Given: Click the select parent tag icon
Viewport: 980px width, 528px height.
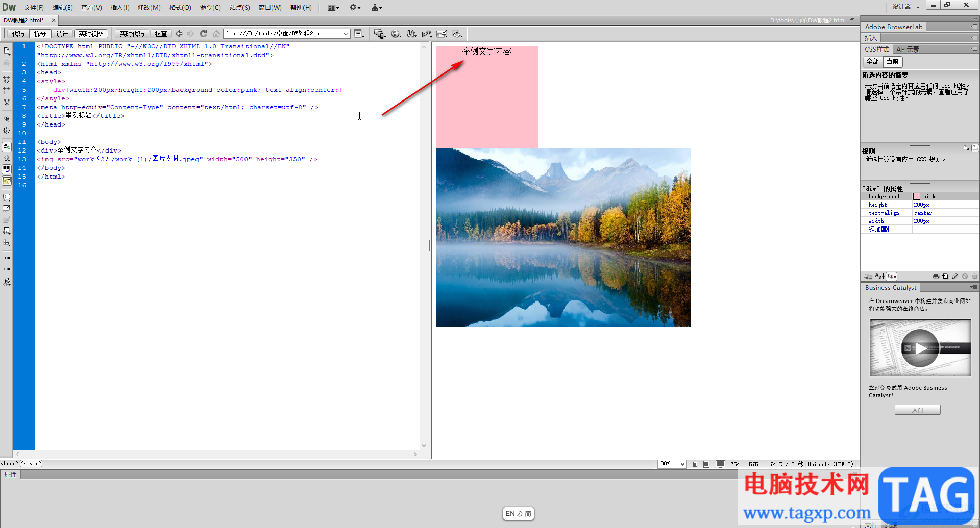Looking at the screenshot, I should (7, 118).
